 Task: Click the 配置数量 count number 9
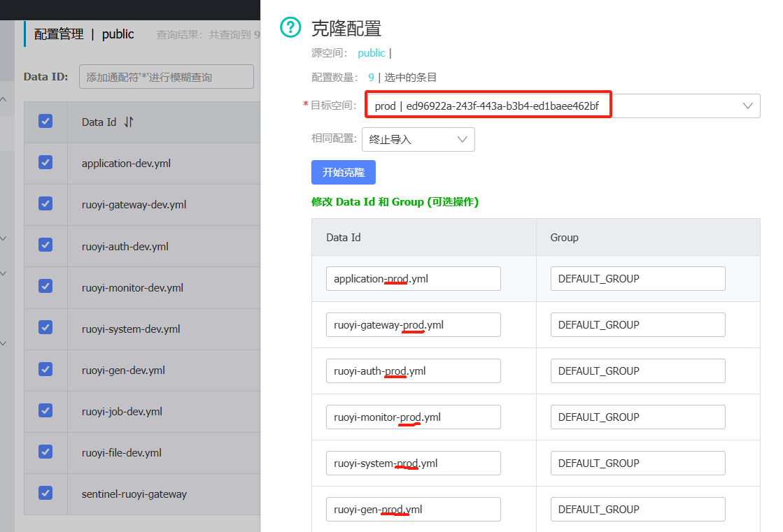click(371, 78)
